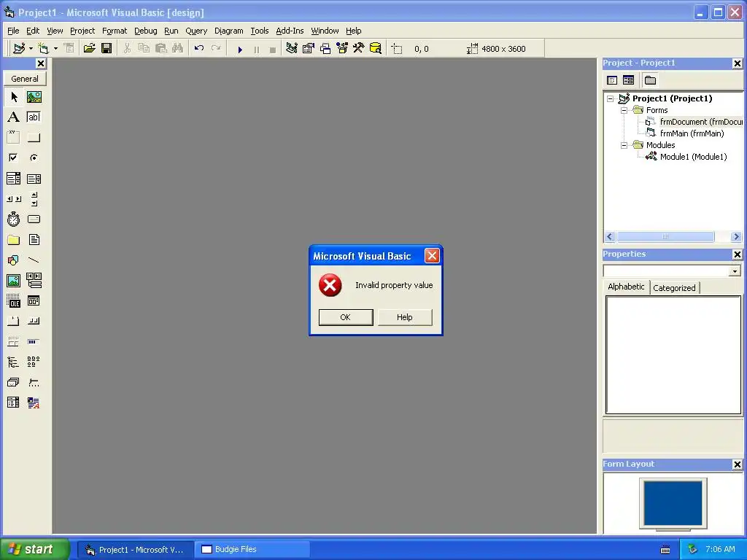Open the Properties object combo box

[x=673, y=271]
